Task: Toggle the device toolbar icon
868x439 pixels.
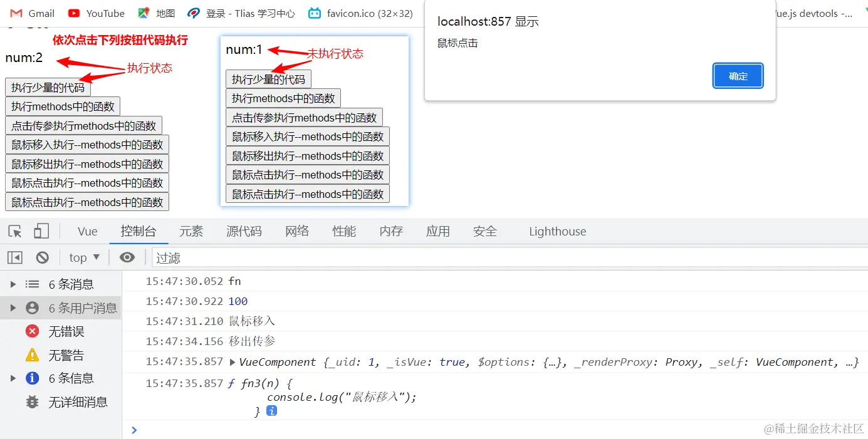Action: pos(41,231)
